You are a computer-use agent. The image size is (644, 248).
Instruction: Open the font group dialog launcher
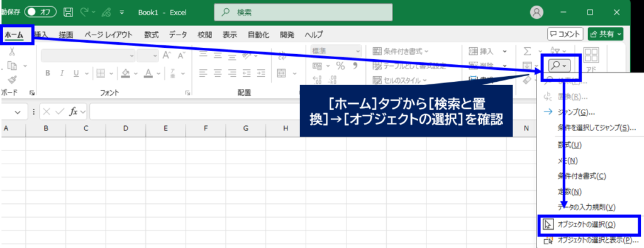pos(187,93)
